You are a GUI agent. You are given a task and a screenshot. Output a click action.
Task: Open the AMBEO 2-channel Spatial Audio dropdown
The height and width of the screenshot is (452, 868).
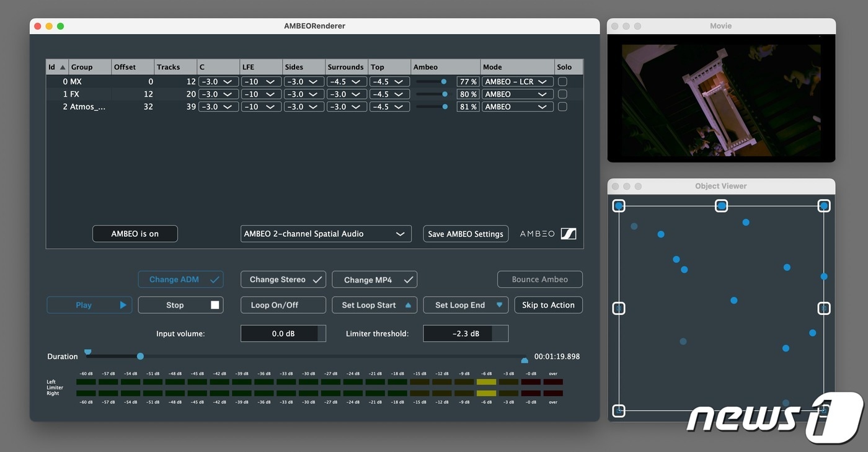coord(326,234)
